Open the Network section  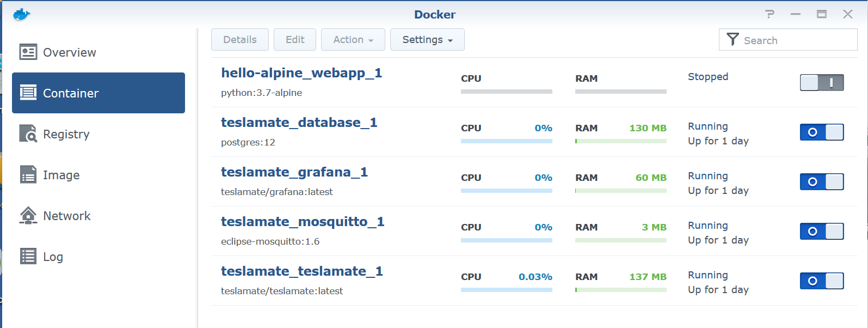99,216
